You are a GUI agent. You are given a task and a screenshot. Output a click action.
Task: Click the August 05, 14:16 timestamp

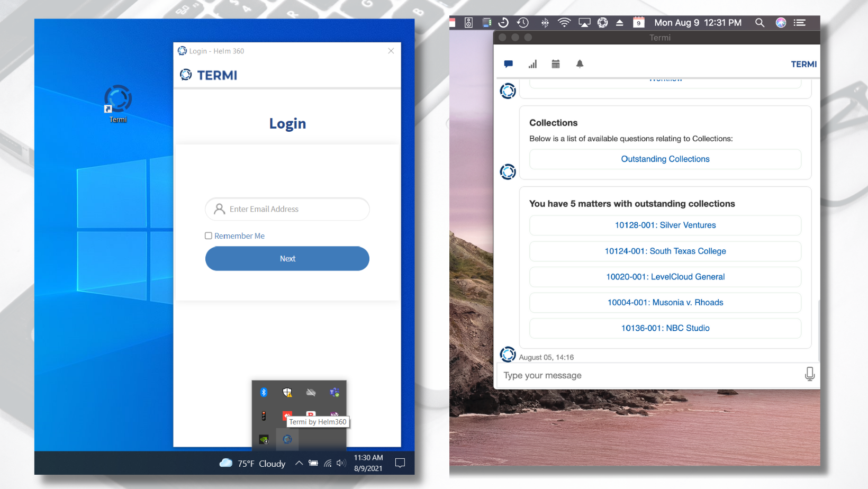(546, 357)
